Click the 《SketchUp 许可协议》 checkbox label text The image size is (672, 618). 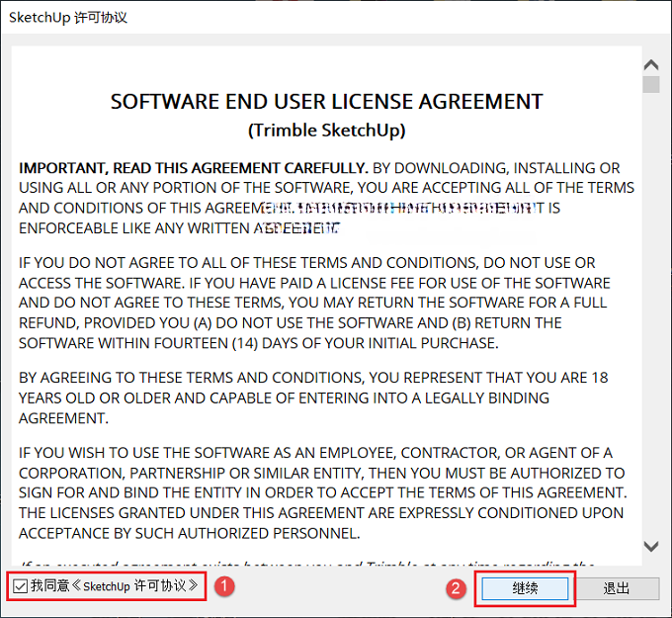[134, 585]
